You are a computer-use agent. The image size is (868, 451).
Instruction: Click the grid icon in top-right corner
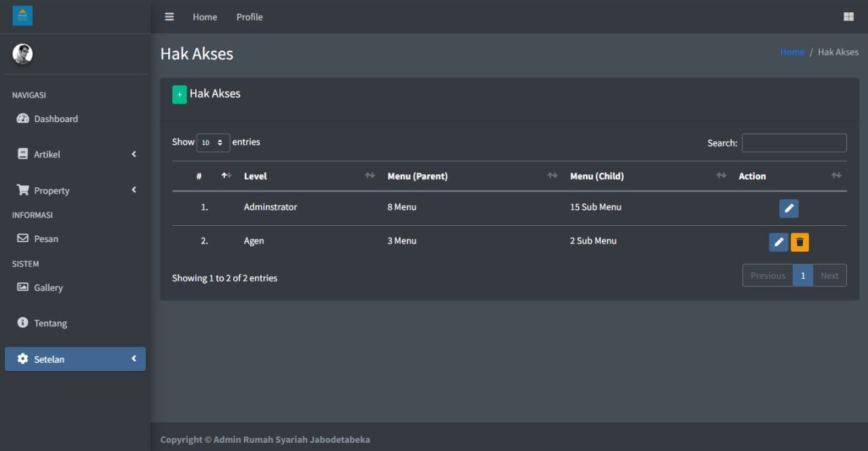tap(848, 17)
